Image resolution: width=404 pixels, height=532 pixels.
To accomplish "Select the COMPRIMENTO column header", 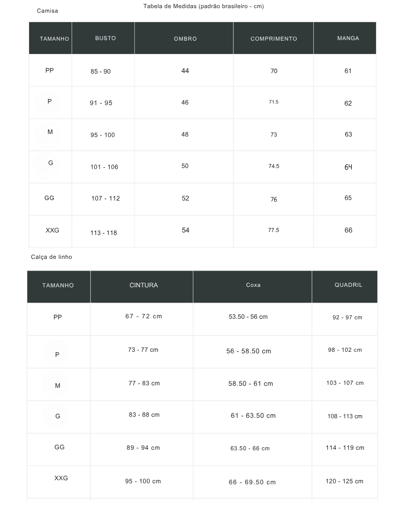I will [274, 39].
